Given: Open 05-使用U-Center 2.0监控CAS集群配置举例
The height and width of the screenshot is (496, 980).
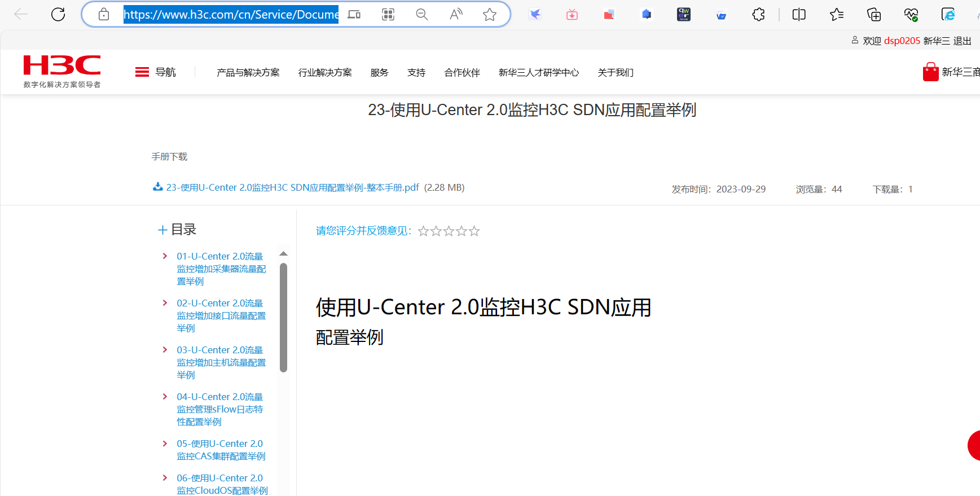Looking at the screenshot, I should click(x=221, y=450).
